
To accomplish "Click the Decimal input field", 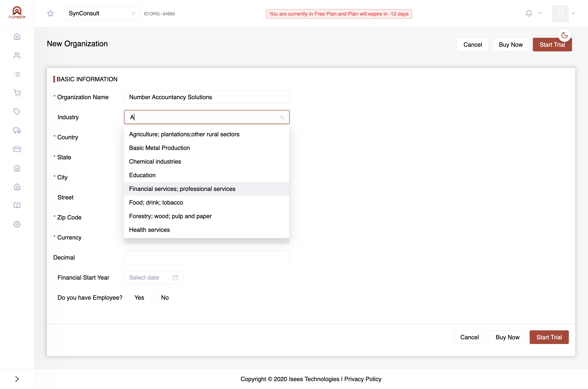I will (207, 257).
